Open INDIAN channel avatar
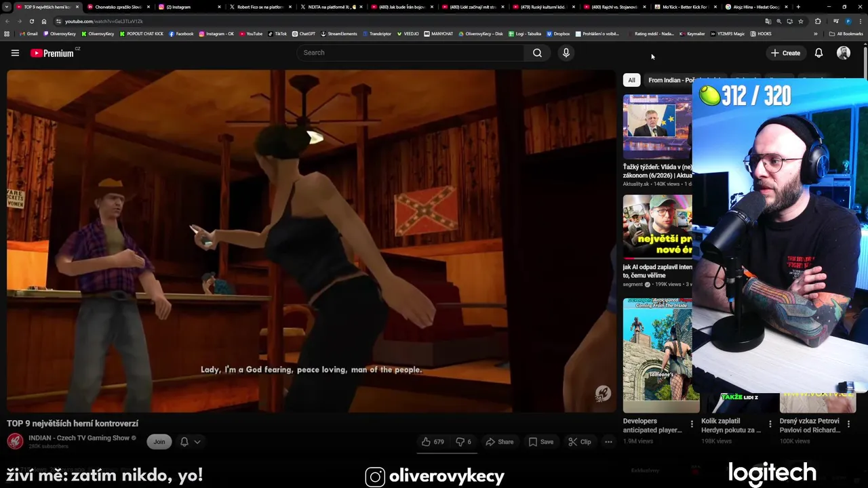The height and width of the screenshot is (488, 868). point(15,442)
